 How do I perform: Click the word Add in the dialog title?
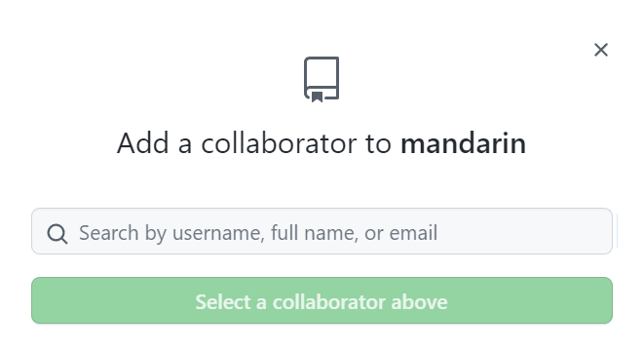coord(143,143)
